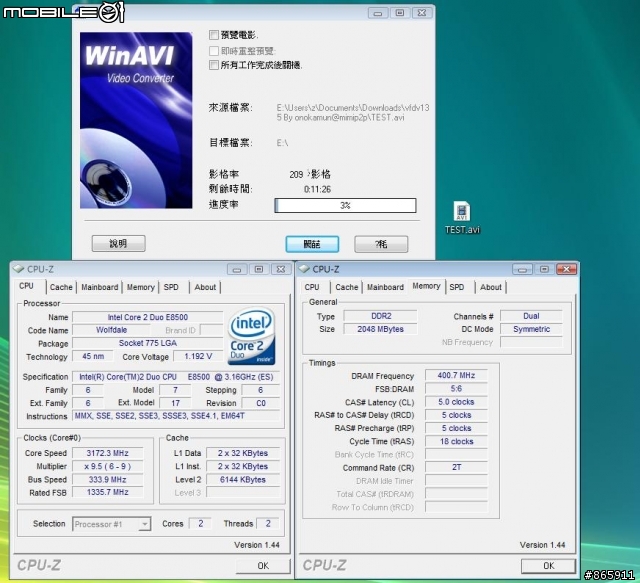Image resolution: width=640 pixels, height=583 pixels.
Task: Click the Intel Core 2 Duo E8500 name field
Action: point(148,317)
